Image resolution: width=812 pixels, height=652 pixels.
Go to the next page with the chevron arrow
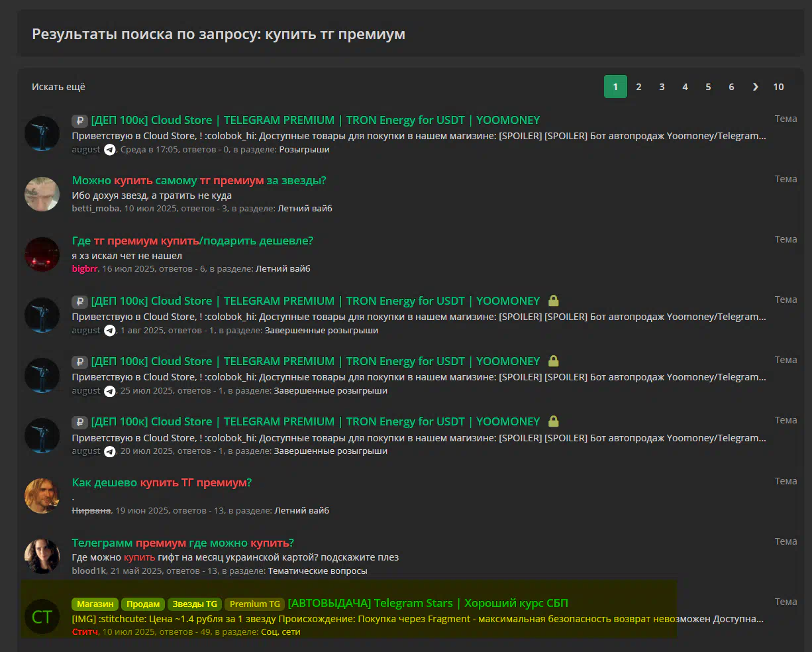[755, 87]
